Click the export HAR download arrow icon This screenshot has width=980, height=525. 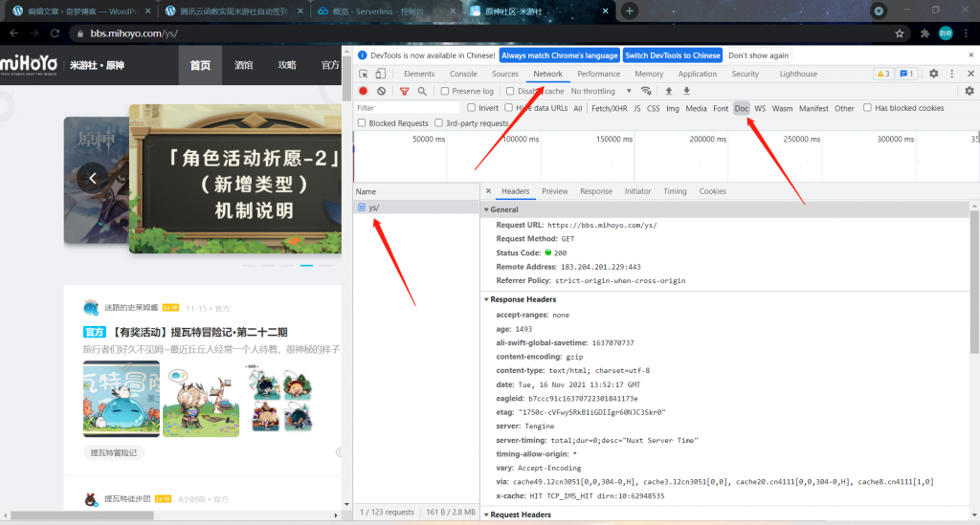tap(686, 91)
